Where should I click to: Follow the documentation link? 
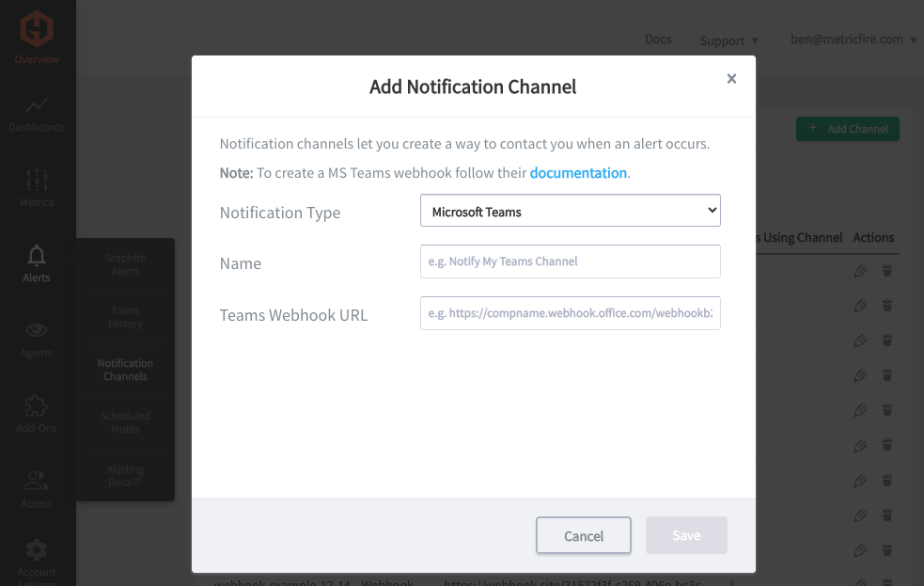578,173
